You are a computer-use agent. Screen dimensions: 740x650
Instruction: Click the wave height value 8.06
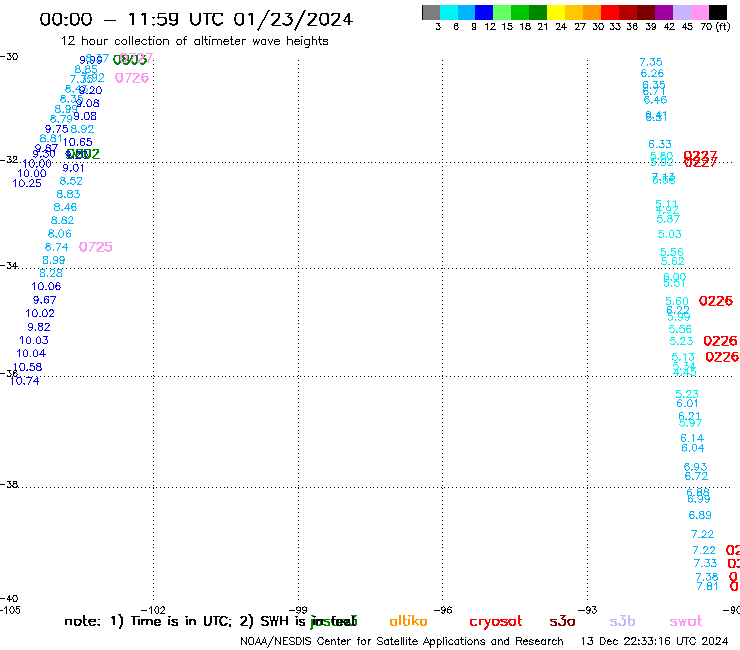pos(60,234)
